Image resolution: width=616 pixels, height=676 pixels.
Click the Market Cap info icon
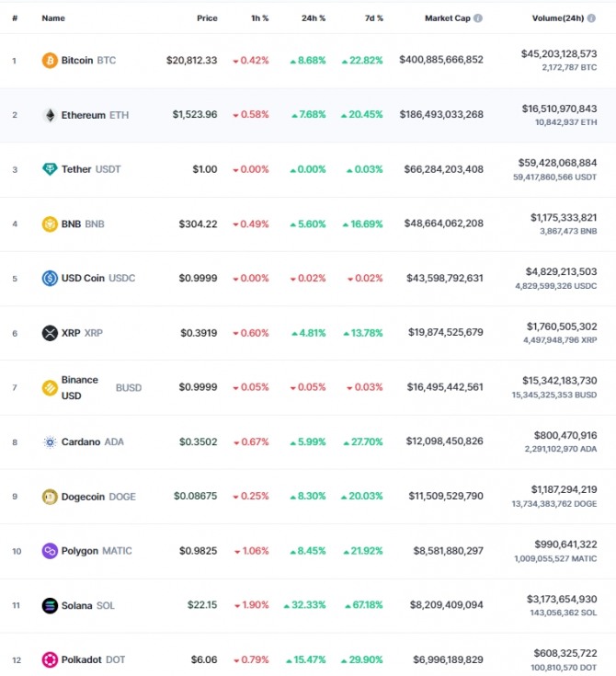477,18
